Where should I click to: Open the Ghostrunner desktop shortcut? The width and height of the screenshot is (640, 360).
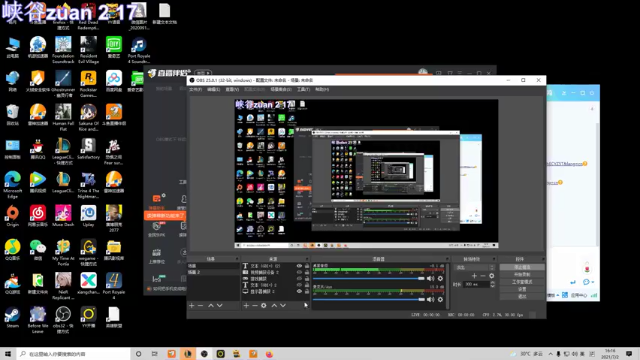(63, 84)
